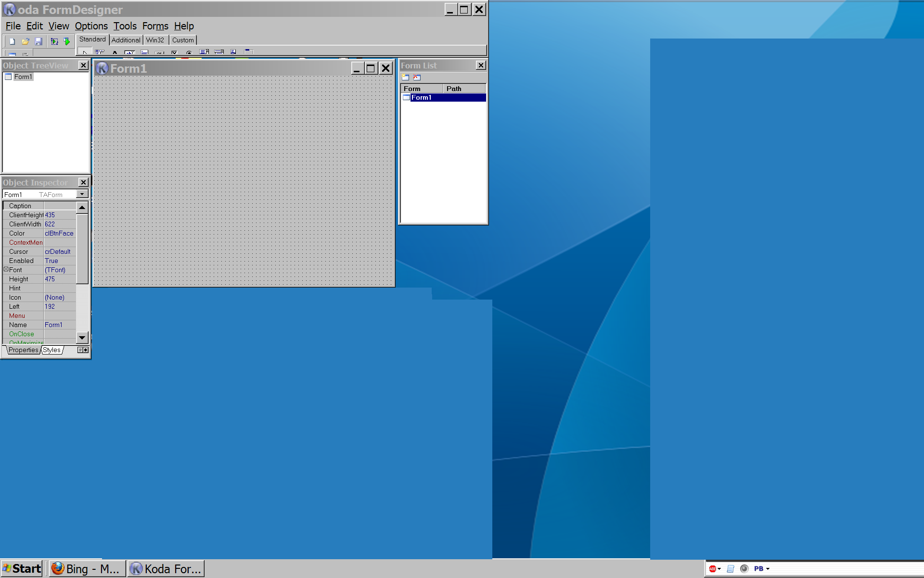
Task: Run the form with green arrow icon
Action: pyautogui.click(x=67, y=41)
